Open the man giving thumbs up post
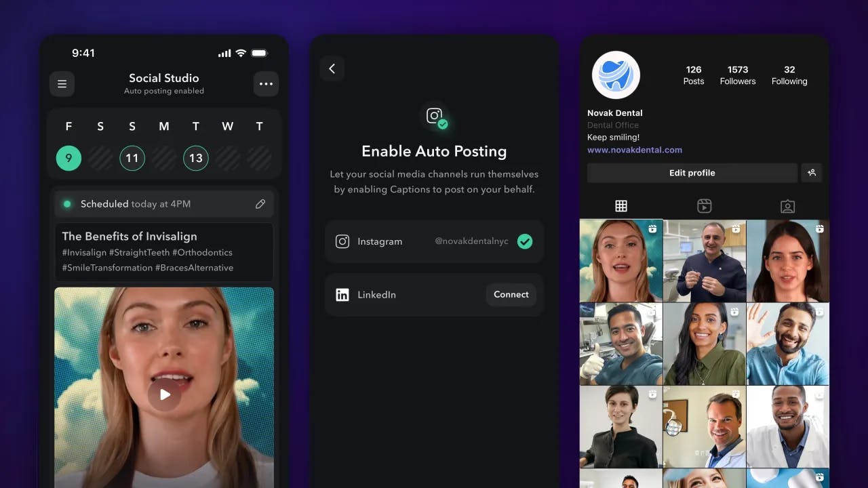 point(621,344)
